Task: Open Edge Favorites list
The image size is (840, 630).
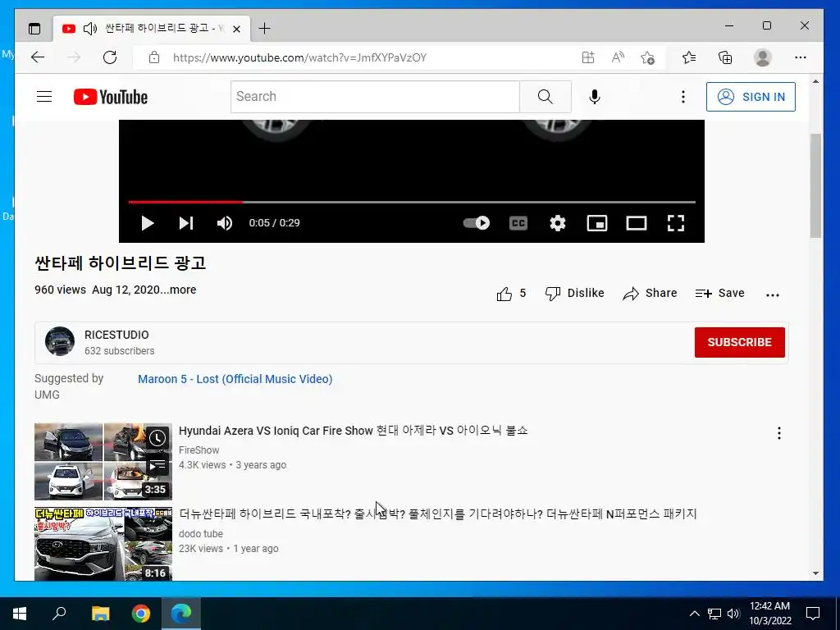Action: (689, 57)
